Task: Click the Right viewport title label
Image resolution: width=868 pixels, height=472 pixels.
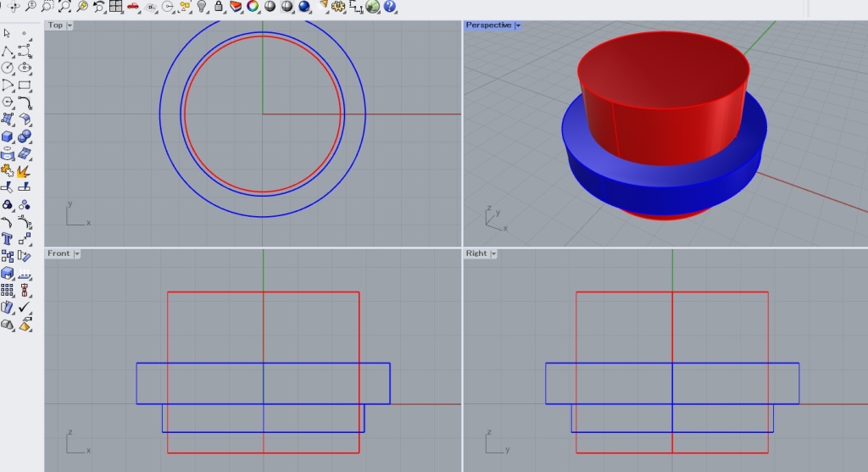Action: point(476,253)
